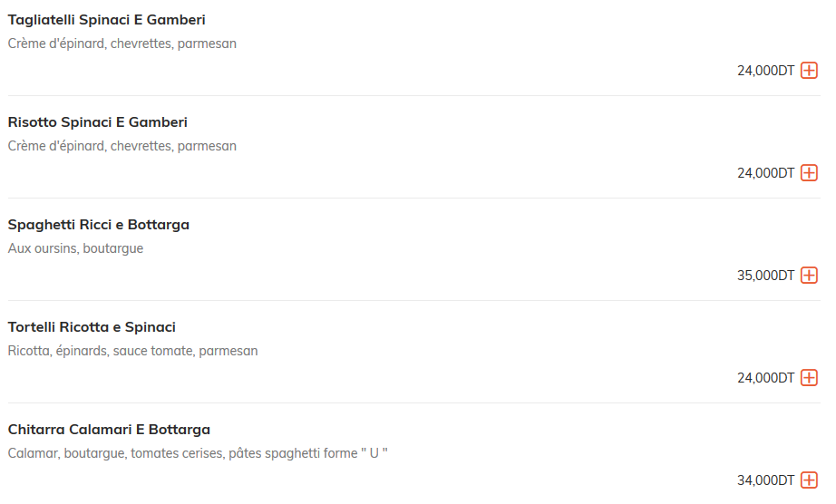This screenshot has height=504, width=836.
Task: Click the Risotto description with crème d'épinard
Action: (x=122, y=146)
